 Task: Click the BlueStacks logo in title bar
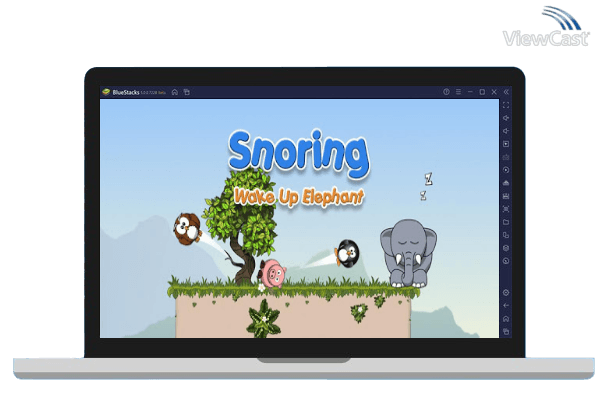[106, 92]
